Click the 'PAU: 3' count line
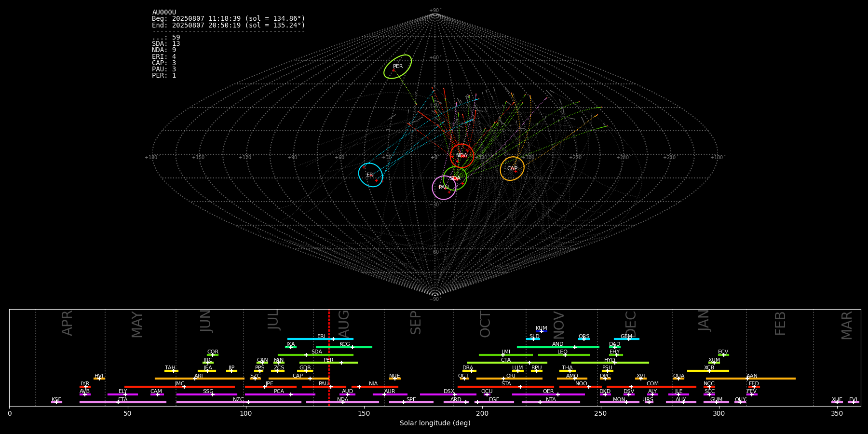Image resolution: width=868 pixels, height=434 pixels. tap(164, 69)
